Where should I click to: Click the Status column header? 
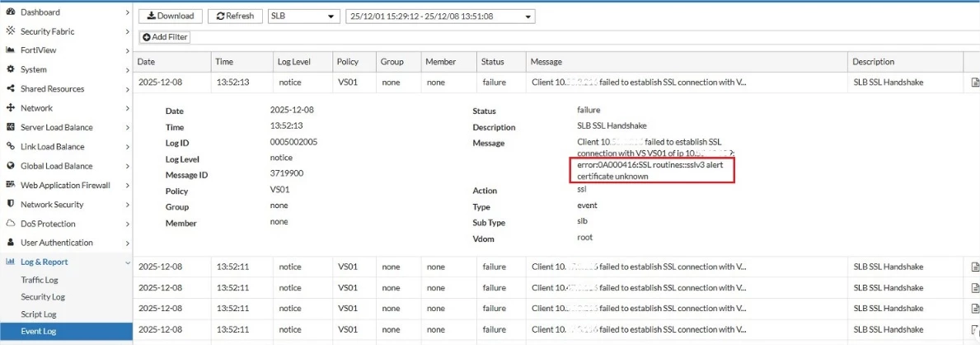pos(500,62)
